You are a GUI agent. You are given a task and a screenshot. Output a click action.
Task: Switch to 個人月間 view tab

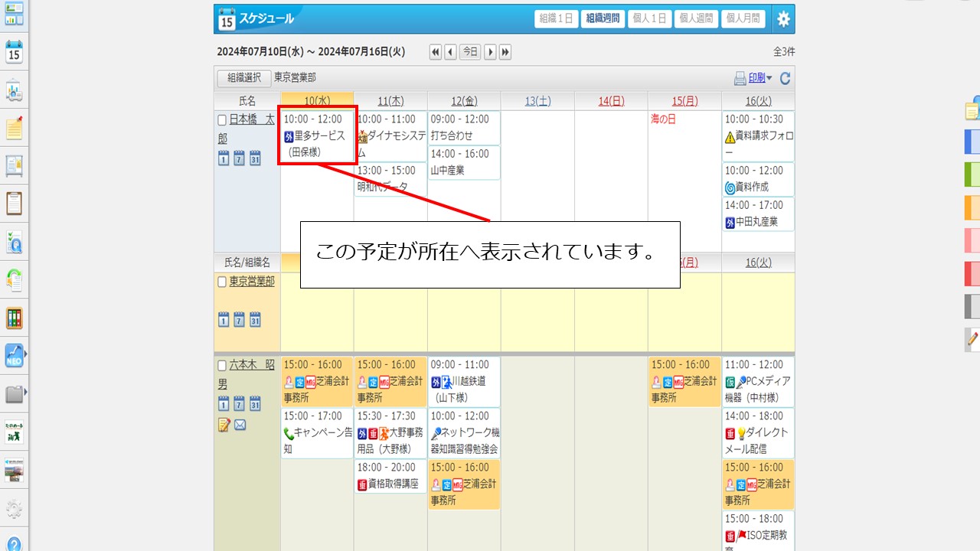pyautogui.click(x=743, y=19)
